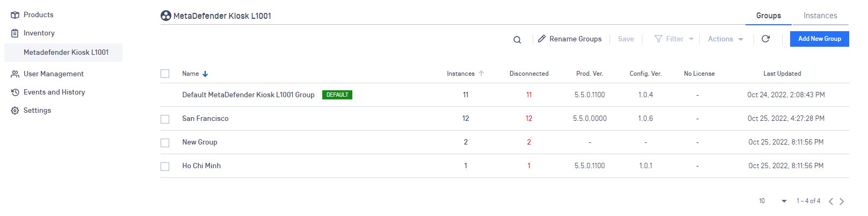
Task: Click the Instances column sort arrow
Action: tap(481, 74)
